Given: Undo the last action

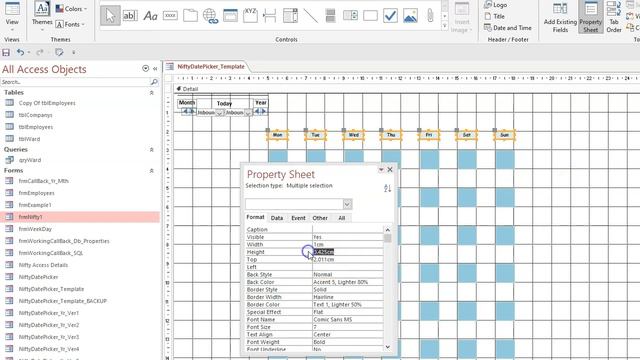Looking at the screenshot, I should coord(20,52).
